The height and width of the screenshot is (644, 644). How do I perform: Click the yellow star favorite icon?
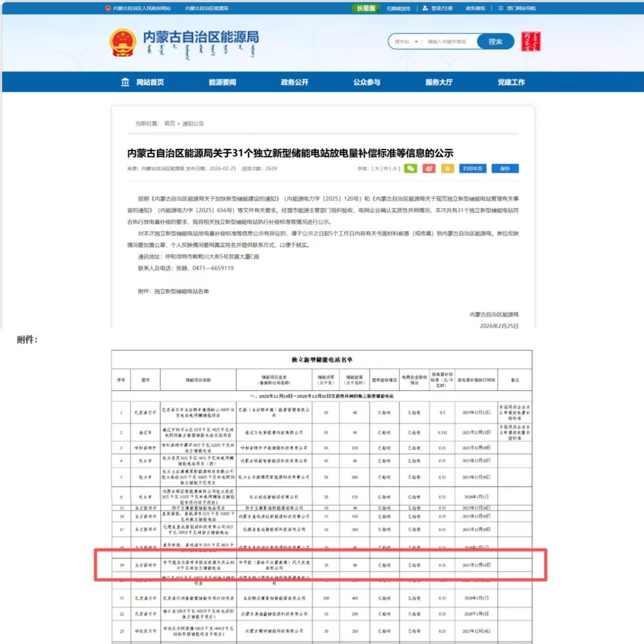click(x=447, y=169)
